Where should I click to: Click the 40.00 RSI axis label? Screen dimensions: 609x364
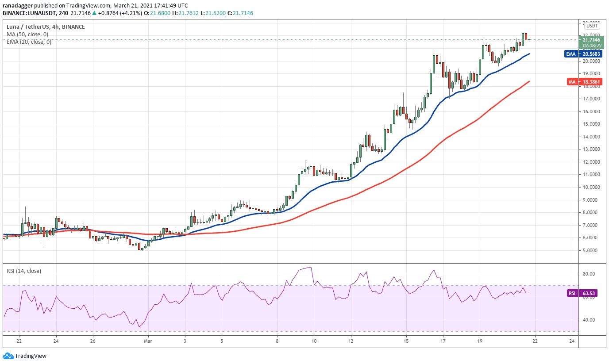pyautogui.click(x=588, y=320)
